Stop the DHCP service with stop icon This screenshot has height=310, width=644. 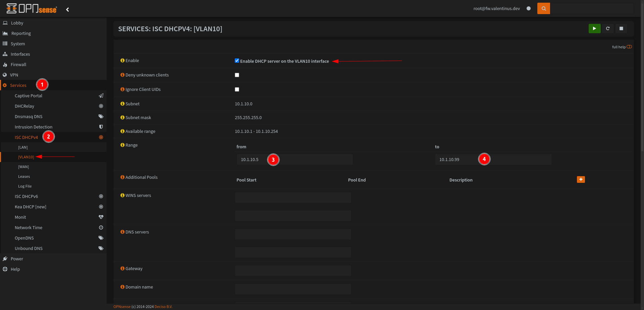coord(621,29)
